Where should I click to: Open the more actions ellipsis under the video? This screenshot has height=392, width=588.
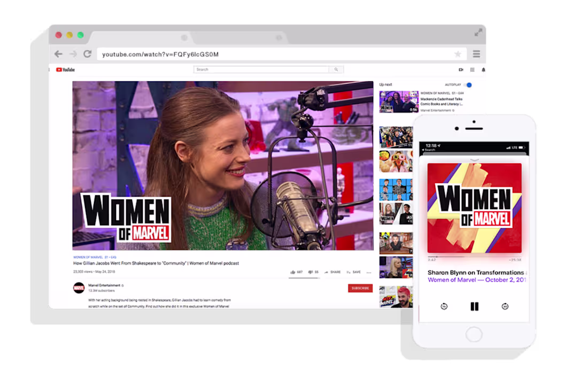coord(369,272)
